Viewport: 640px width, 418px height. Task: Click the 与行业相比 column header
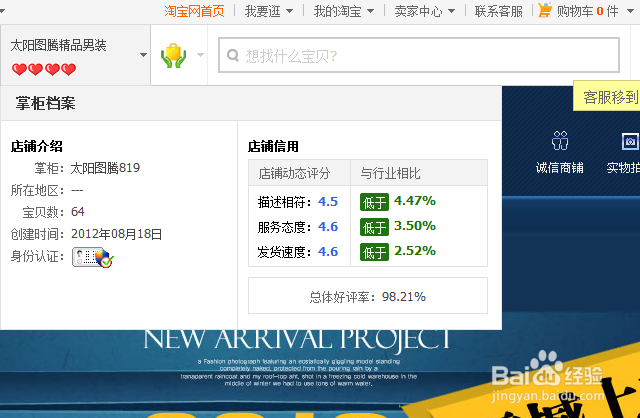[x=419, y=173]
